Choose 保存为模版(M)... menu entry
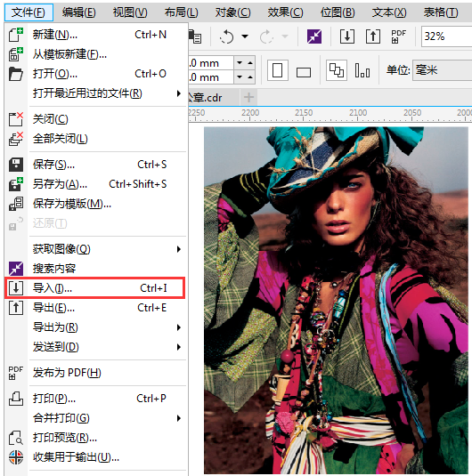472x476 pixels. [96, 204]
